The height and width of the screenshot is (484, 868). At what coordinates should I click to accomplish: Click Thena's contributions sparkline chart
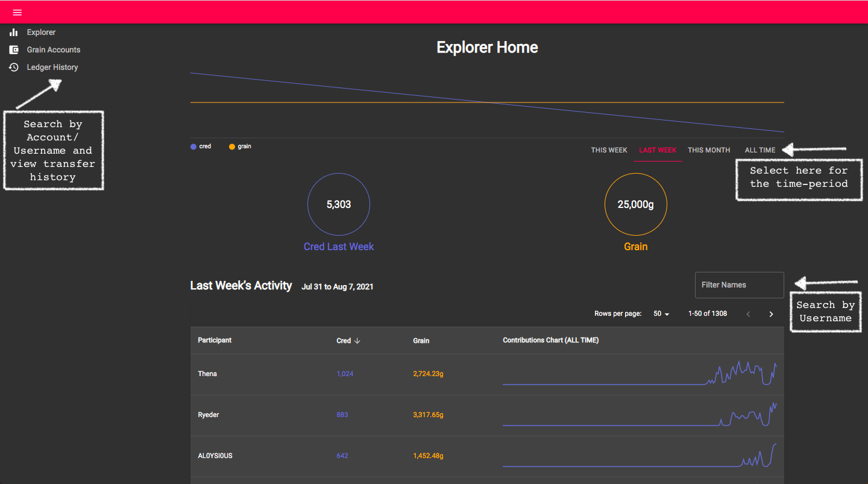tap(640, 373)
